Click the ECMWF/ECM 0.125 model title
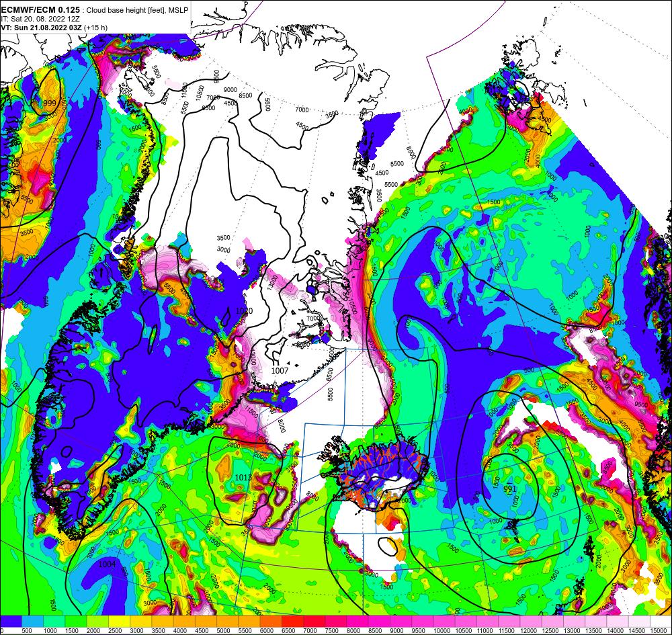The width and height of the screenshot is (672, 635). [40, 10]
